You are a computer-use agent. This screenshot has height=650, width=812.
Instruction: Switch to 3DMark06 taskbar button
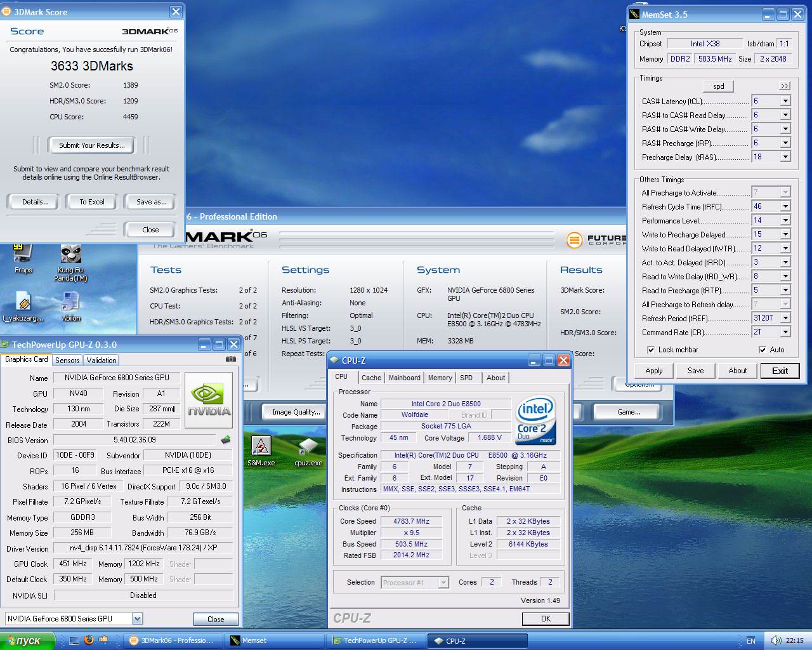point(173,641)
